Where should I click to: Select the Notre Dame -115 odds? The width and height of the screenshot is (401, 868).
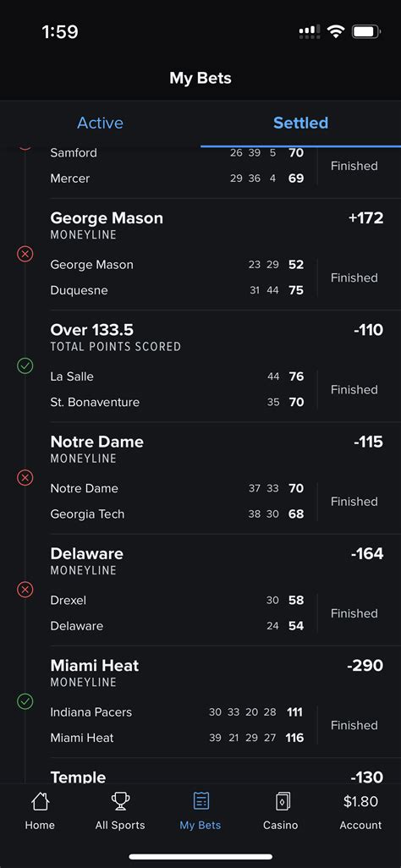point(368,442)
